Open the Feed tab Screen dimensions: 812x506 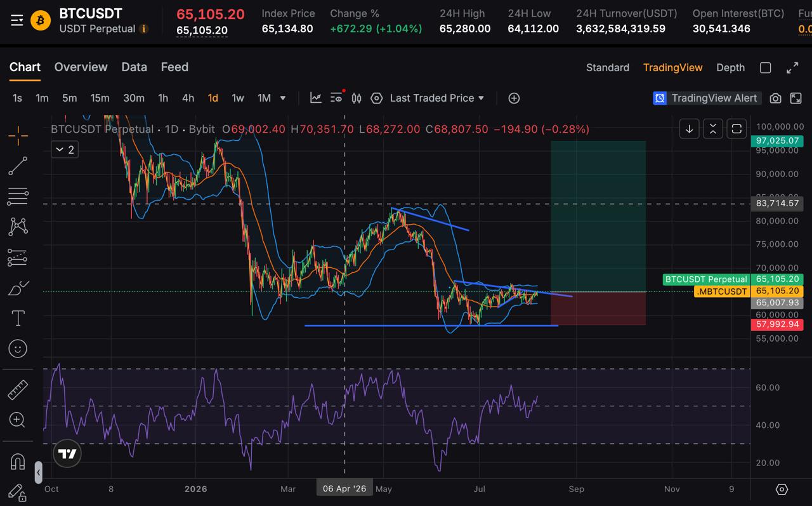coord(174,67)
